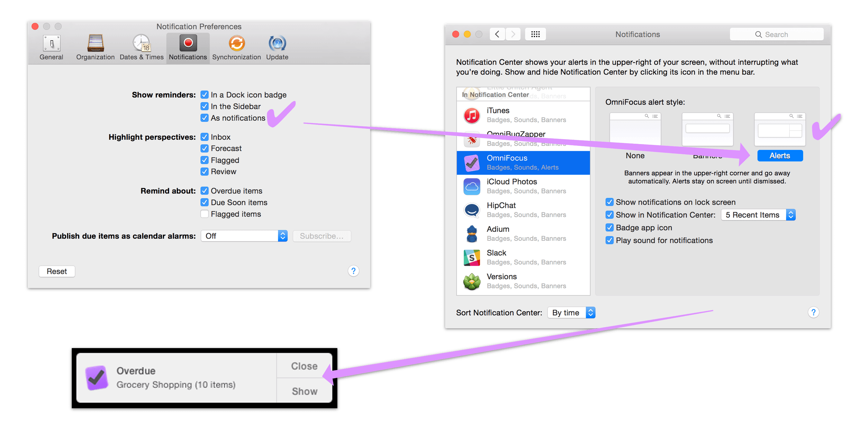Click the Alerts label button

pos(780,155)
